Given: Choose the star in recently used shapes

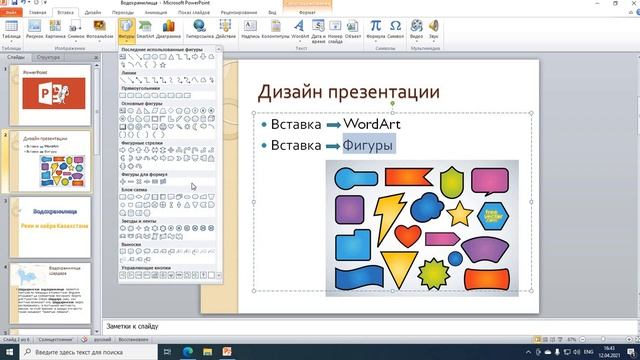Looking at the screenshot, I should (x=162, y=65).
